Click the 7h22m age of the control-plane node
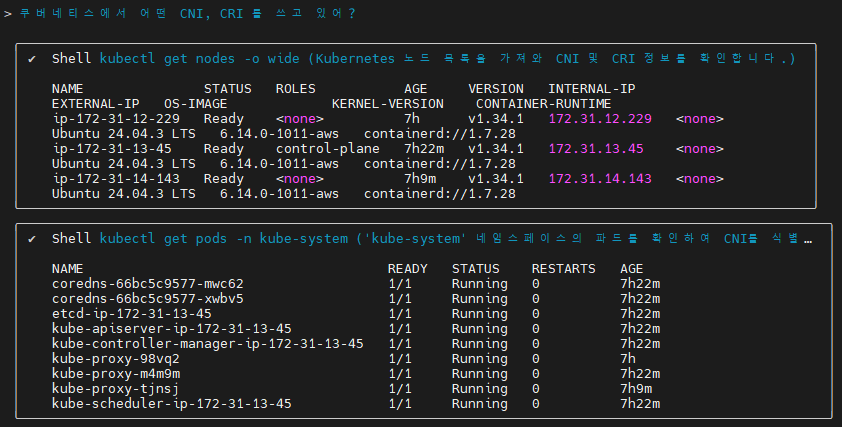This screenshot has width=842, height=427. coord(424,149)
